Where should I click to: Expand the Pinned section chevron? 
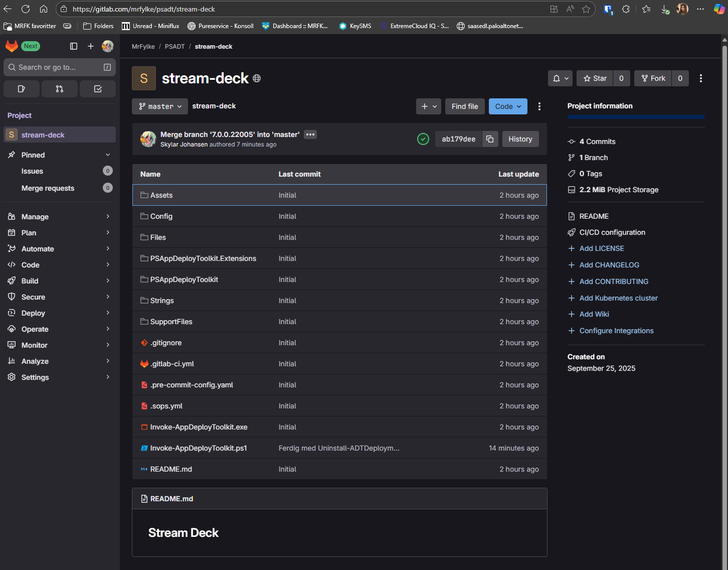(108, 155)
